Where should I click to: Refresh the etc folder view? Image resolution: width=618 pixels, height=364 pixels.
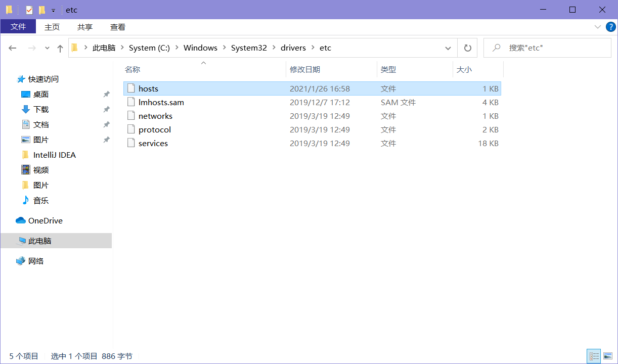(x=467, y=48)
